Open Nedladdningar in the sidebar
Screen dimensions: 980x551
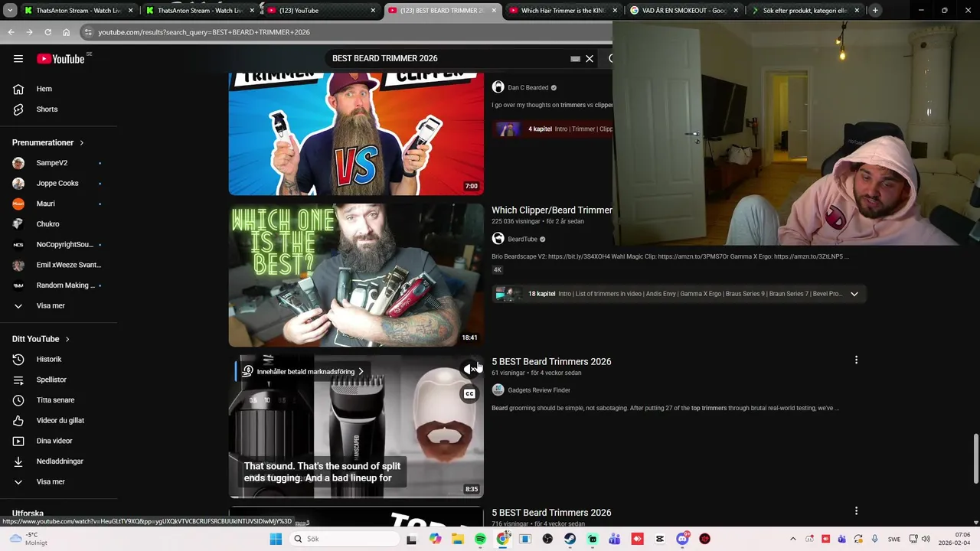tap(58, 461)
